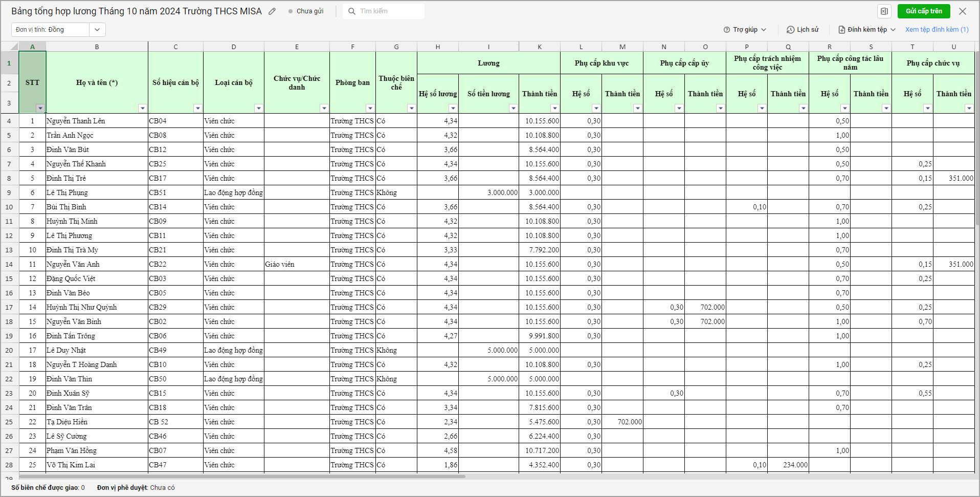Click the Gửi cấp trên button

[x=924, y=11]
